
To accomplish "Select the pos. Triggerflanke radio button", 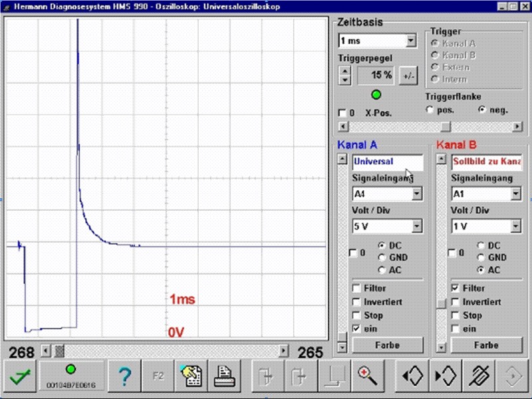I will [430, 110].
